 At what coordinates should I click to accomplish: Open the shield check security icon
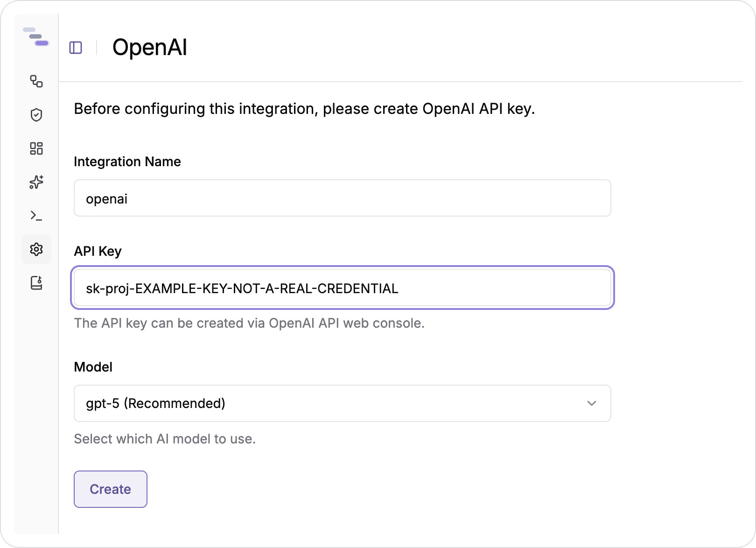(x=36, y=115)
